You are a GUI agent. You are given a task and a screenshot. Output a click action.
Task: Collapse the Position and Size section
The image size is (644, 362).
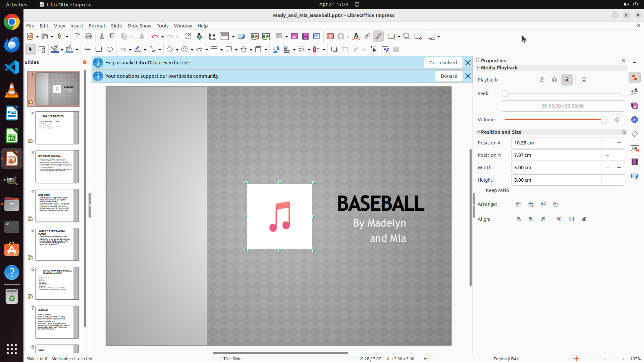point(479,132)
